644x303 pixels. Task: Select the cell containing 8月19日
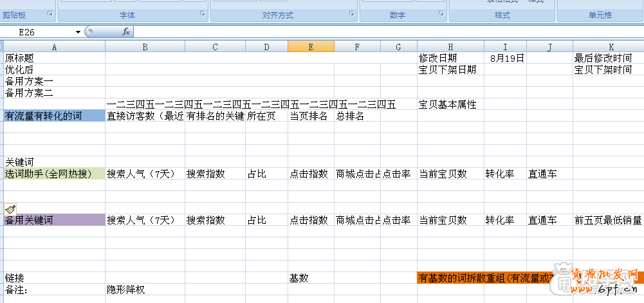(505, 58)
